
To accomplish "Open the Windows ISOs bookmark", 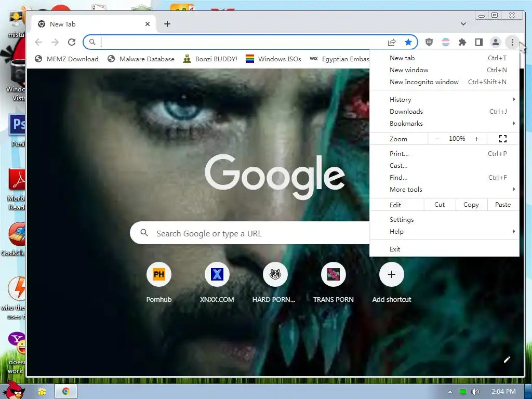I will [273, 59].
